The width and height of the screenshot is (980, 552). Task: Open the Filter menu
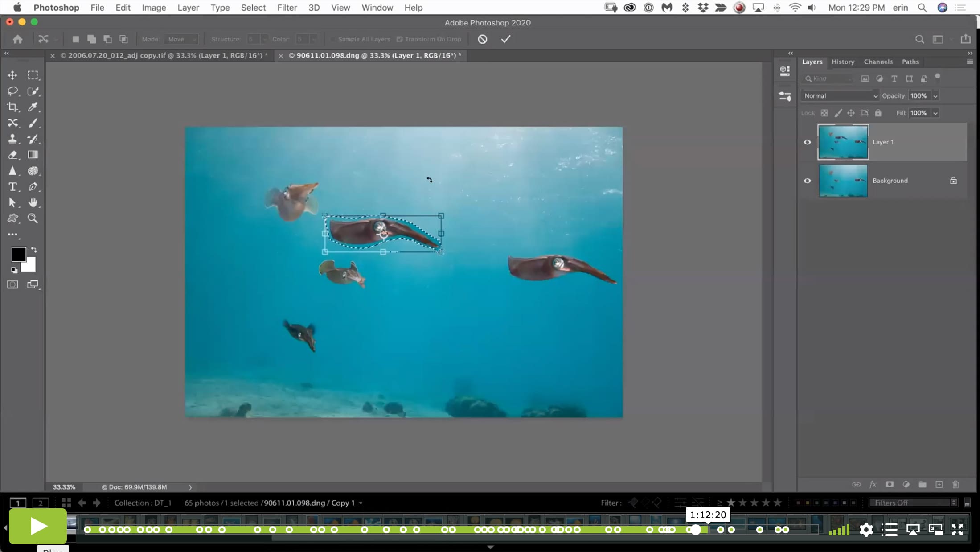(x=287, y=8)
